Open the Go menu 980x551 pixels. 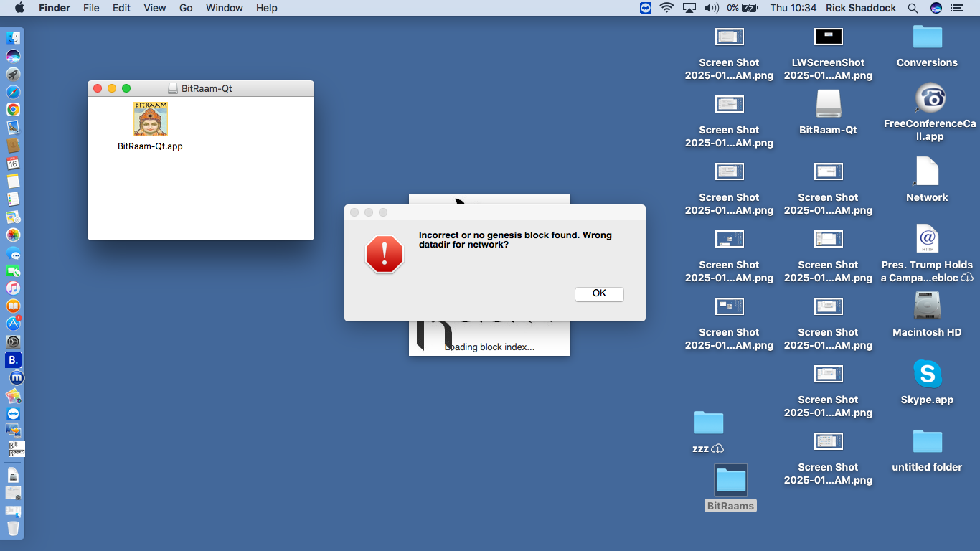[186, 8]
